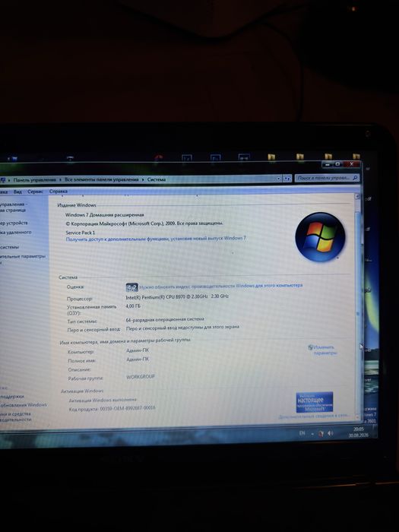Image resolution: width=399 pixels, height=532 pixels.
Task: Click the Service Pack 1 text
Action: coord(81,233)
